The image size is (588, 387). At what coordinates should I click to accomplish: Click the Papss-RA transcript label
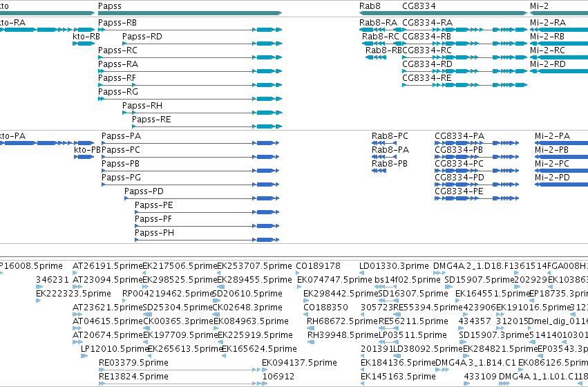[118, 64]
